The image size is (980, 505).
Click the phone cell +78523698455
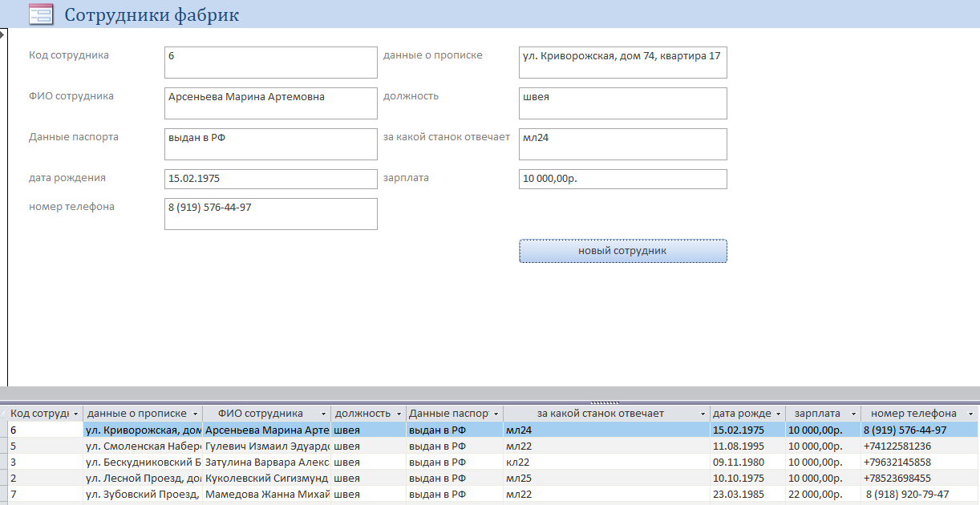click(x=920, y=478)
